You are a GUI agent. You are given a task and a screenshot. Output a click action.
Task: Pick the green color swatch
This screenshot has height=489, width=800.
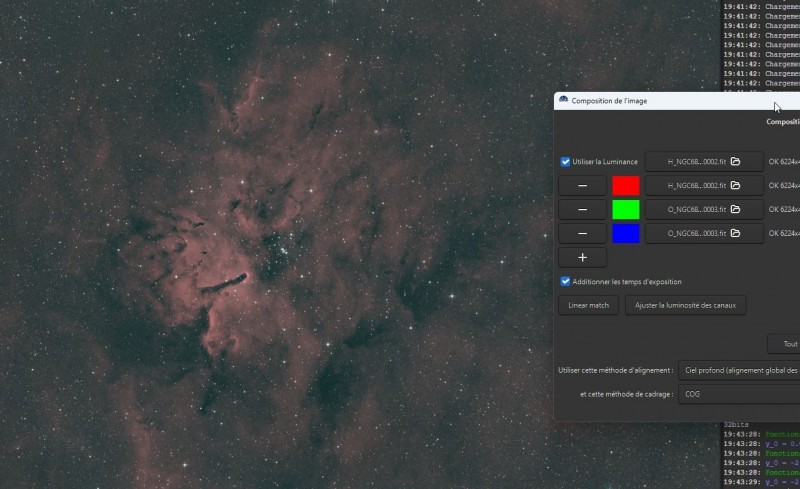[626, 210]
